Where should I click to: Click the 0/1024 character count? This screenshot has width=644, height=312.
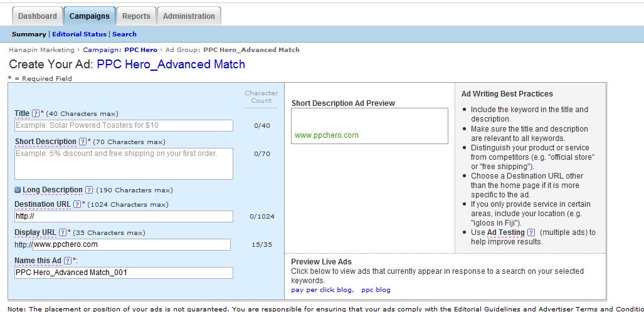click(262, 216)
